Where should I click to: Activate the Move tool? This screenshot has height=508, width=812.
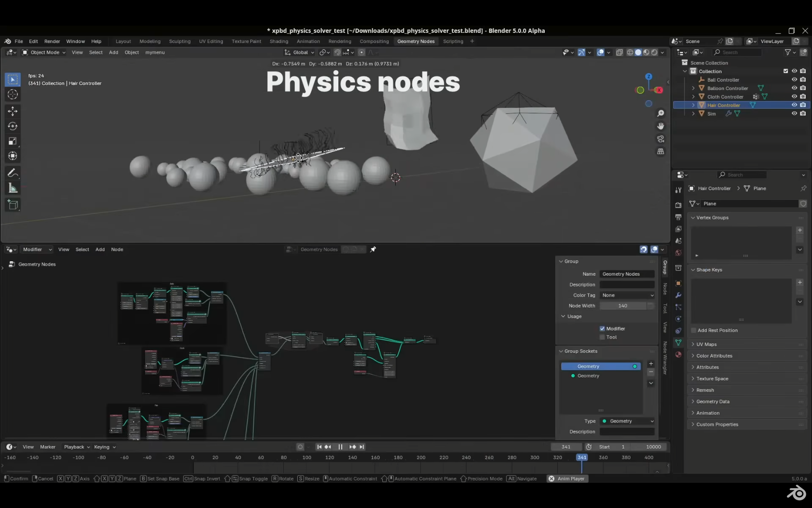tap(13, 111)
